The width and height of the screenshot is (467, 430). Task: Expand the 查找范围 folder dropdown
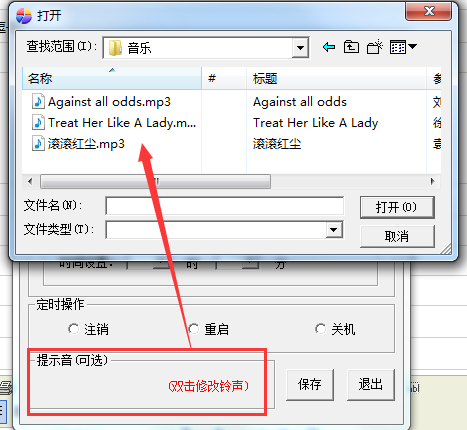pyautogui.click(x=300, y=48)
